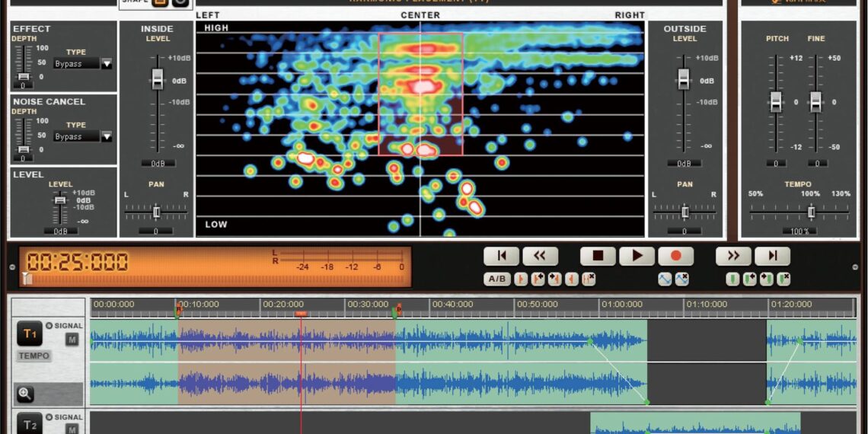
Task: Mute track T1 with M button
Action: 72,340
